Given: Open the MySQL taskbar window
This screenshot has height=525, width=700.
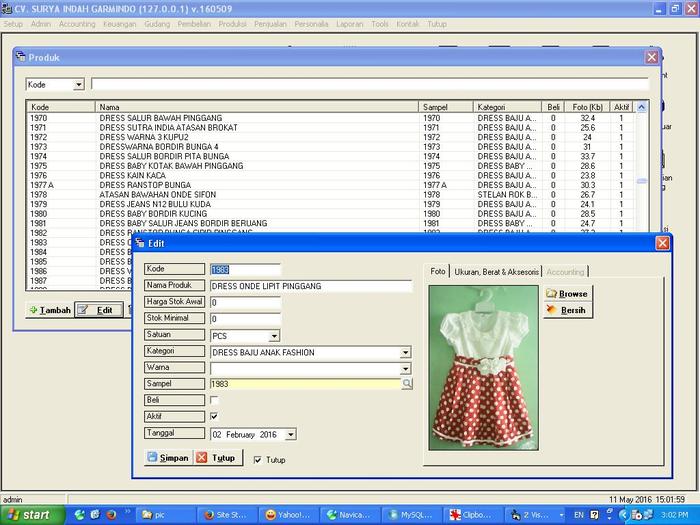Looking at the screenshot, I should [x=411, y=515].
